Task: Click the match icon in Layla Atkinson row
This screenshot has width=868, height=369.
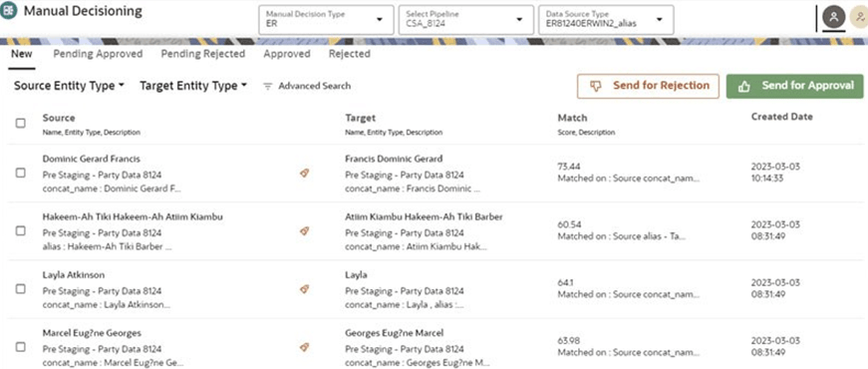Action: click(304, 289)
